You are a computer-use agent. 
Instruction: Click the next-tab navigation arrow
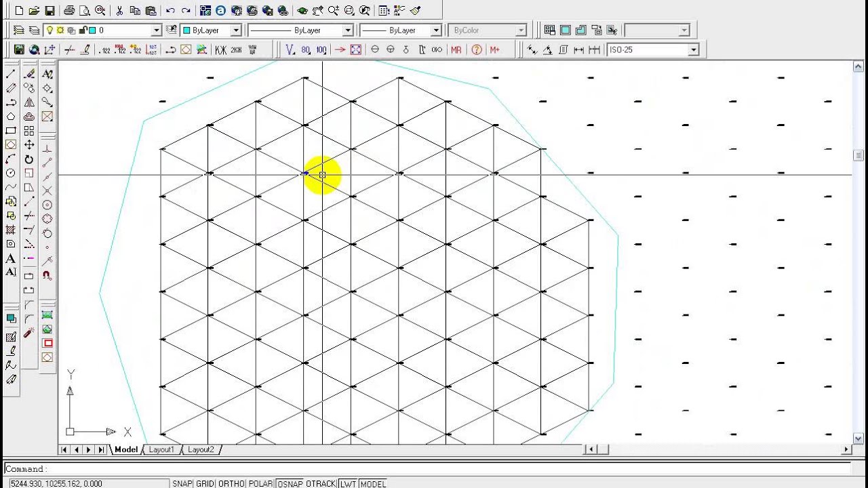(89, 449)
